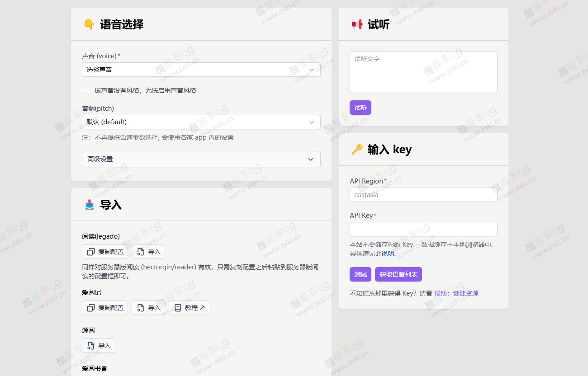
Task: Open the 音调(pitch) default dropdown
Action: (x=201, y=122)
